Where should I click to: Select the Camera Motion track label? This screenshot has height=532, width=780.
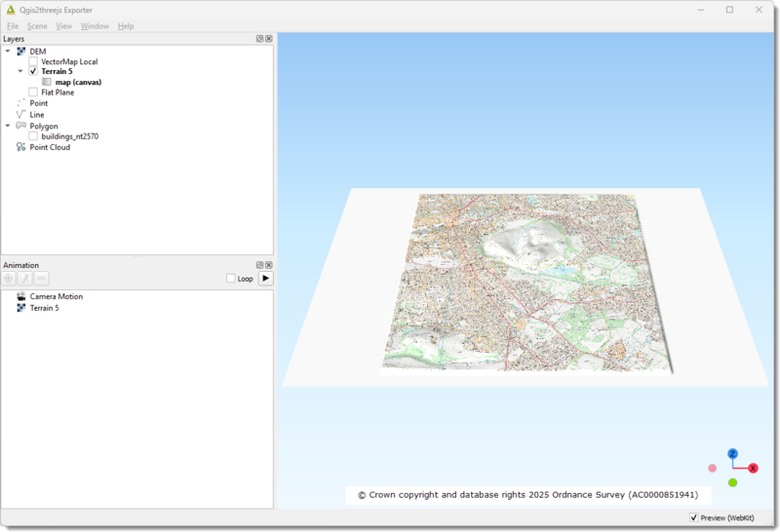pos(57,296)
